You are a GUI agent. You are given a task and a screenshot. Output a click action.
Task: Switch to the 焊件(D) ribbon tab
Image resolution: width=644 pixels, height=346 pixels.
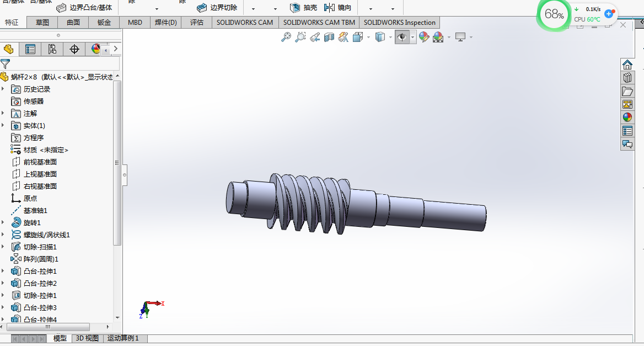[166, 22]
